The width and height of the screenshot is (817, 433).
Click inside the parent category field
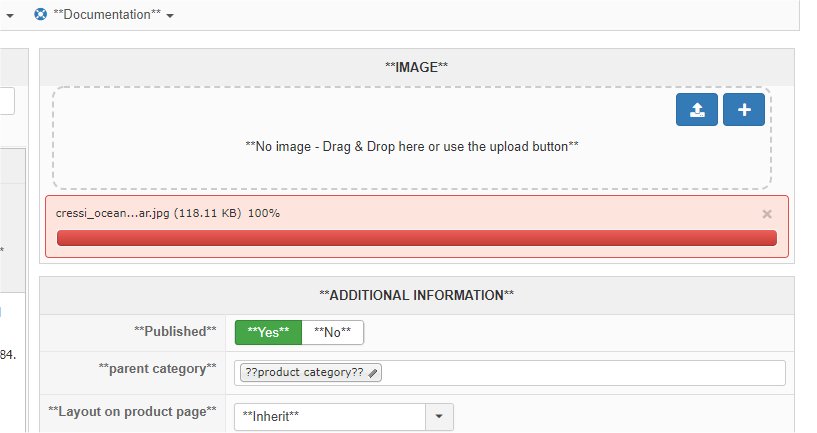[580, 373]
